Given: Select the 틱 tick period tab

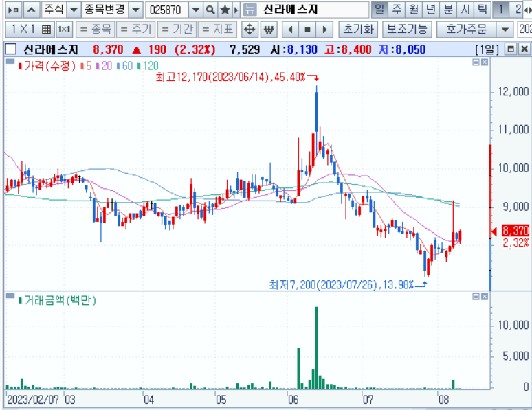Looking at the screenshot, I should pos(482,10).
